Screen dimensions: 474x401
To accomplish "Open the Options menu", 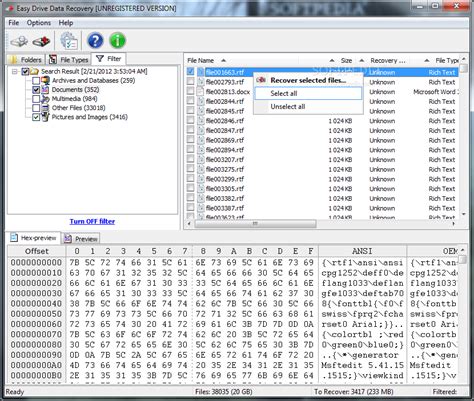I will click(x=39, y=23).
